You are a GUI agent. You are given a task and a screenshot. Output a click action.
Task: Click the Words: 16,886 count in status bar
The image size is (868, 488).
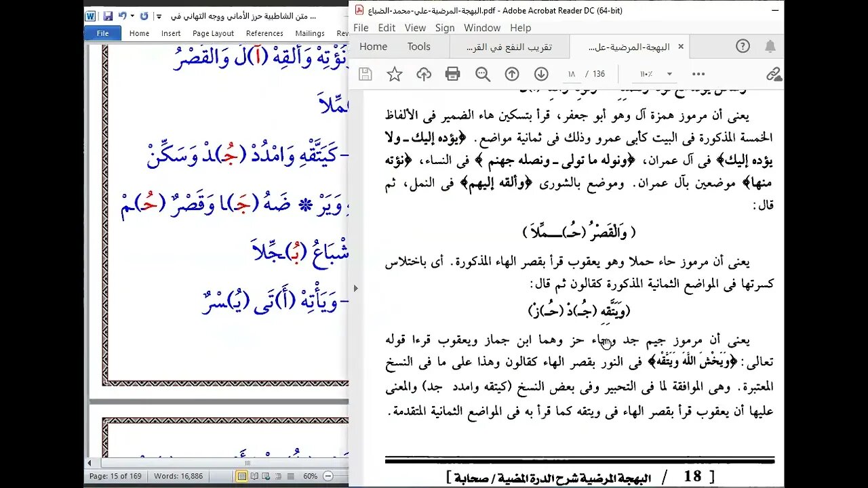(178, 476)
